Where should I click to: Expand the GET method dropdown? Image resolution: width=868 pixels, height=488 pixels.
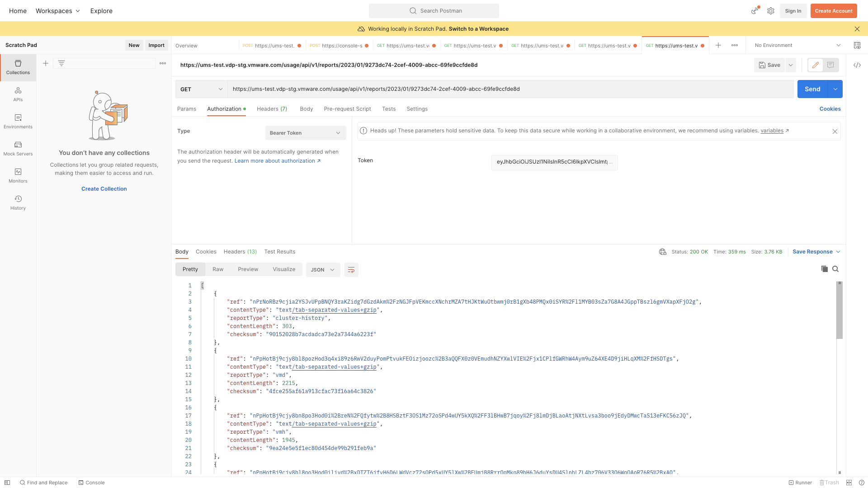click(x=201, y=89)
